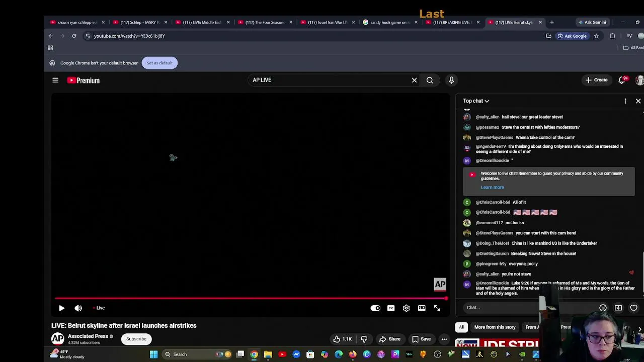The width and height of the screenshot is (644, 362).
Task: Play the live video
Action: (x=62, y=308)
